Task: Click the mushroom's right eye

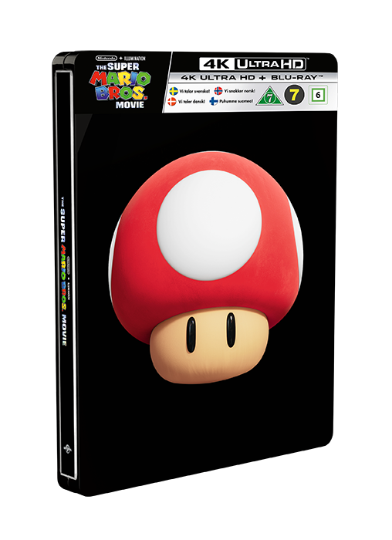Action: pyautogui.click(x=231, y=330)
